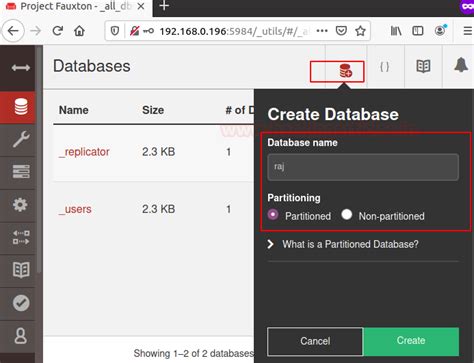474x363 pixels.
Task: Open a new browser tab plus
Action: (x=164, y=6)
